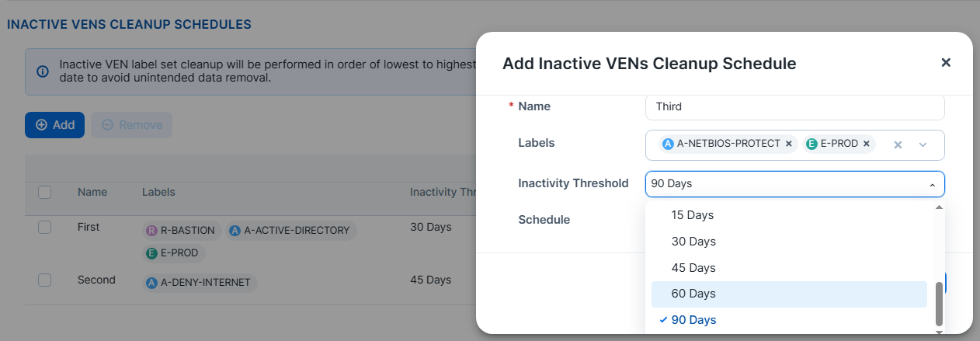Viewport: 980px width, 341px height.
Task: Expand the Labels selector dropdown chevron
Action: point(923,144)
